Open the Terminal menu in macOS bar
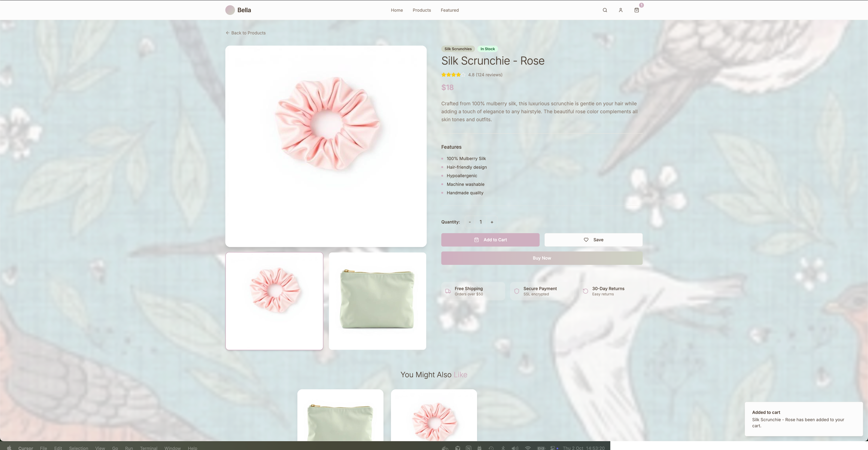 149,448
